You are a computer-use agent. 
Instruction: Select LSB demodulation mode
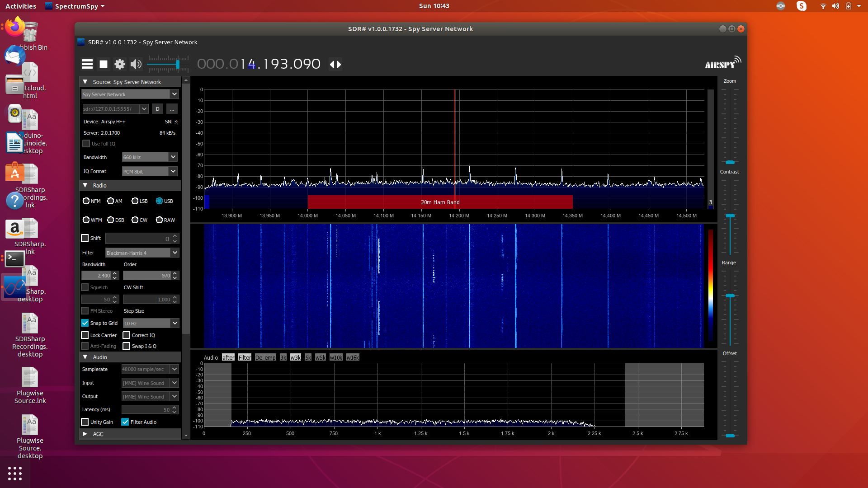pyautogui.click(x=135, y=201)
